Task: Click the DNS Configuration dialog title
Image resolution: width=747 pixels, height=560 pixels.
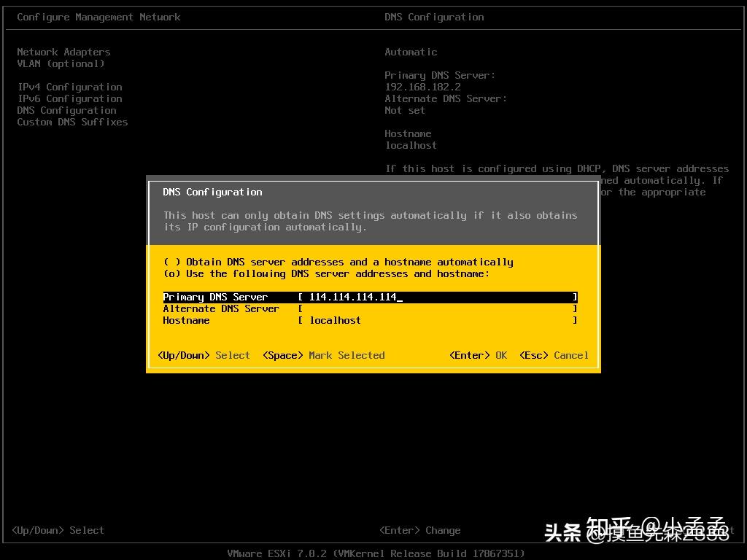Action: pyautogui.click(x=212, y=192)
